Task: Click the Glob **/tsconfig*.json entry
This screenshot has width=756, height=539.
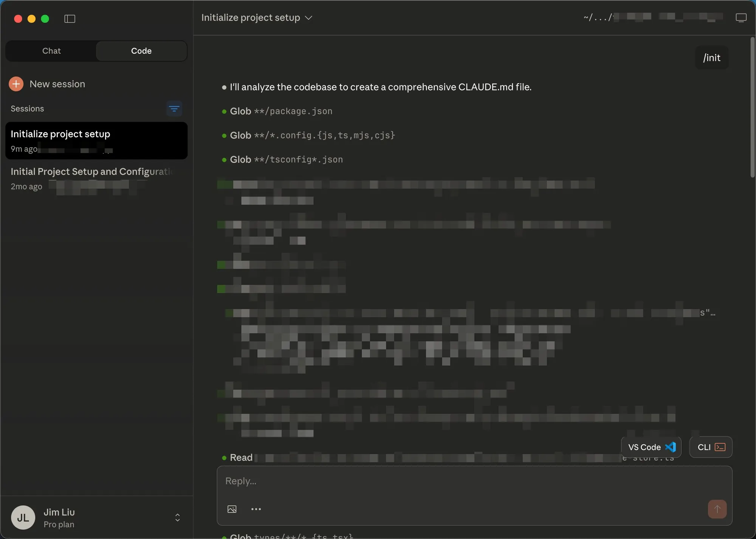Action: click(282, 160)
